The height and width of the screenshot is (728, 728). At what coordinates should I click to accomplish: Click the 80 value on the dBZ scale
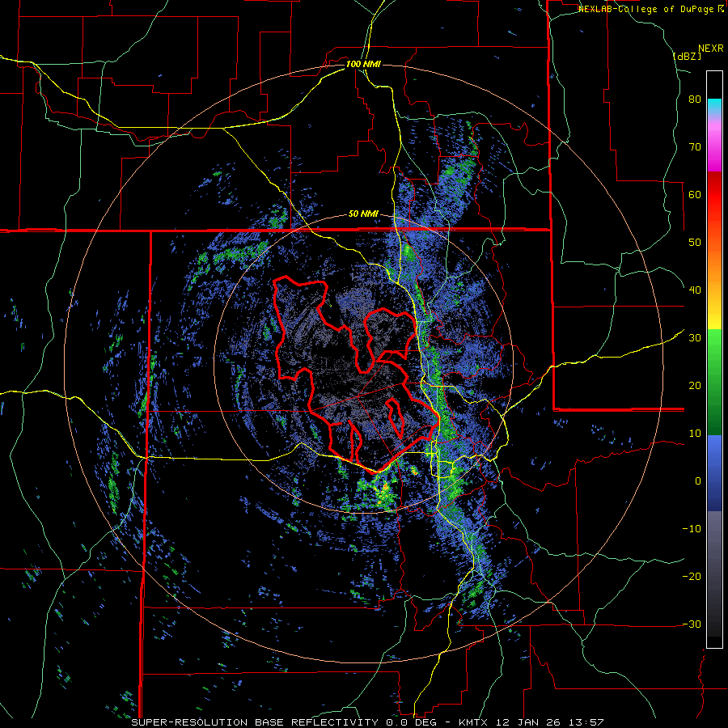695,99
